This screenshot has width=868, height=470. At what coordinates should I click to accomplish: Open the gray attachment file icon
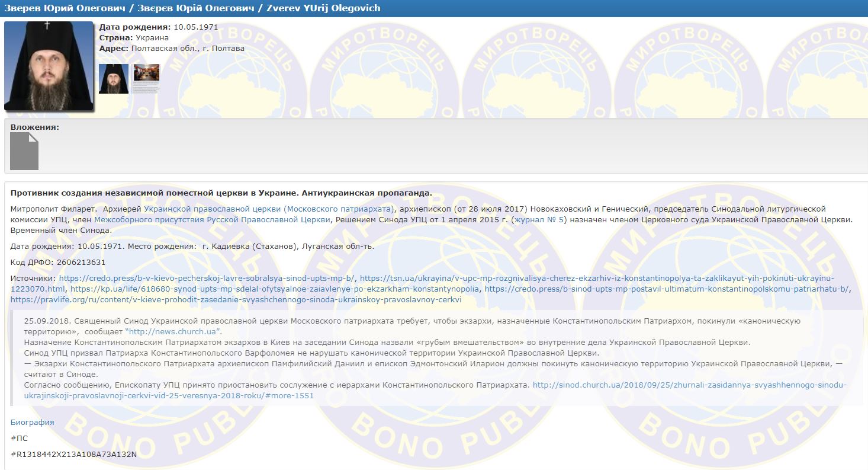tap(24, 151)
